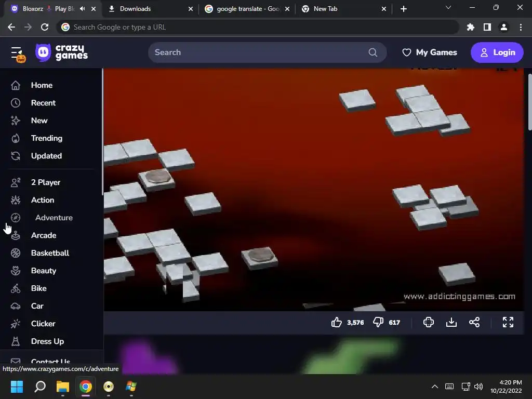Reload the current page
Viewport: 532px width, 399px height.
tap(45, 27)
